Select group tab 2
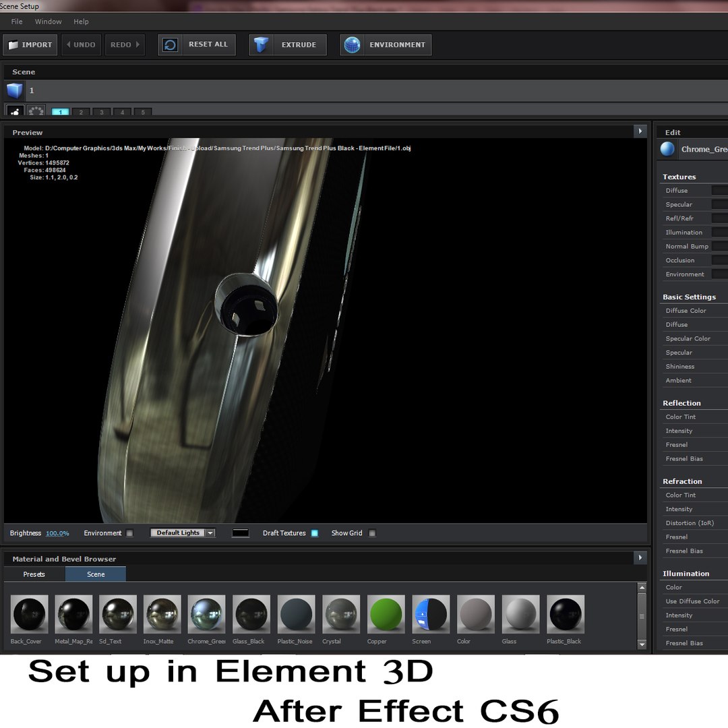Viewport: 728px width, 728px height. click(81, 112)
